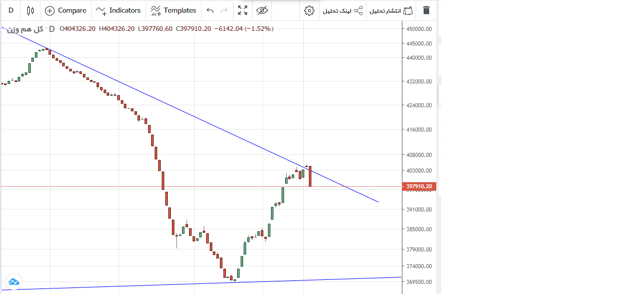Click the 440000.00 price axis label
This screenshot has width=644, height=294.
(x=419, y=58)
